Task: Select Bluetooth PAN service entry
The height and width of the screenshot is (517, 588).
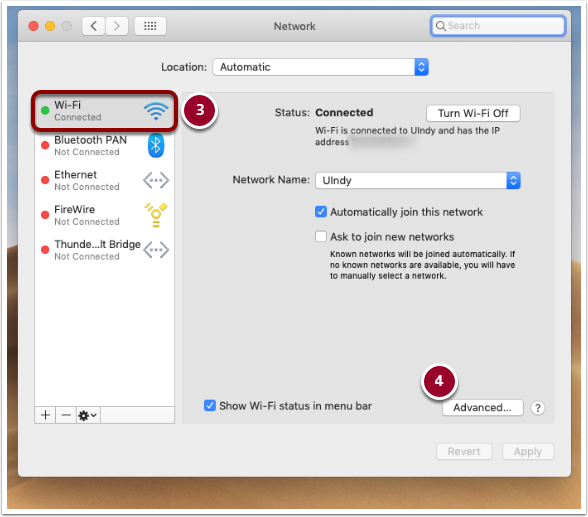Action: click(105, 145)
